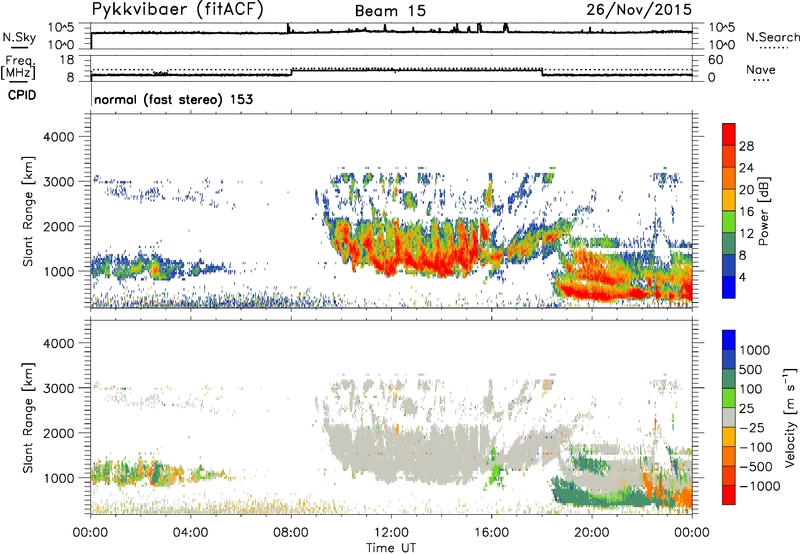Image resolution: width=800 pixels, height=554 pixels.
Task: Click the Pykkvibaer (fitACF) title
Action: click(x=178, y=10)
